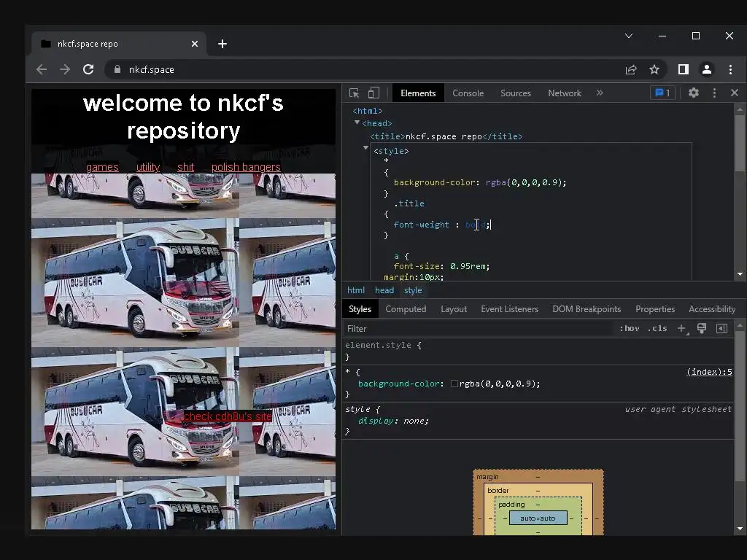Viewport: 747px width, 560px height.
Task: Click the auto×auto content box
Action: point(538,518)
